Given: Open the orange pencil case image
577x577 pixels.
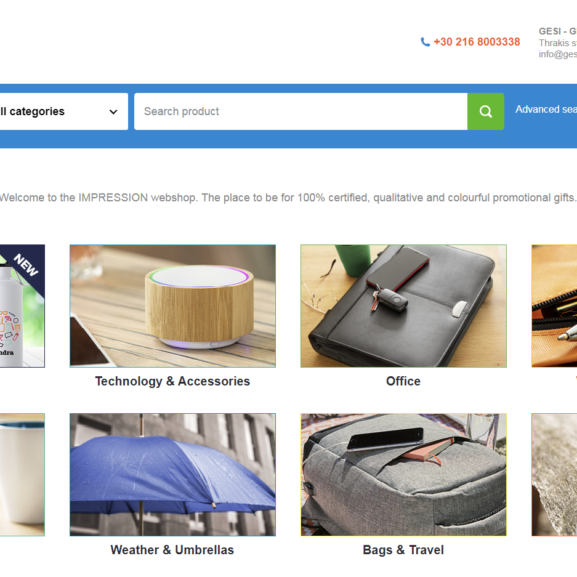Looking at the screenshot, I should pos(554,306).
